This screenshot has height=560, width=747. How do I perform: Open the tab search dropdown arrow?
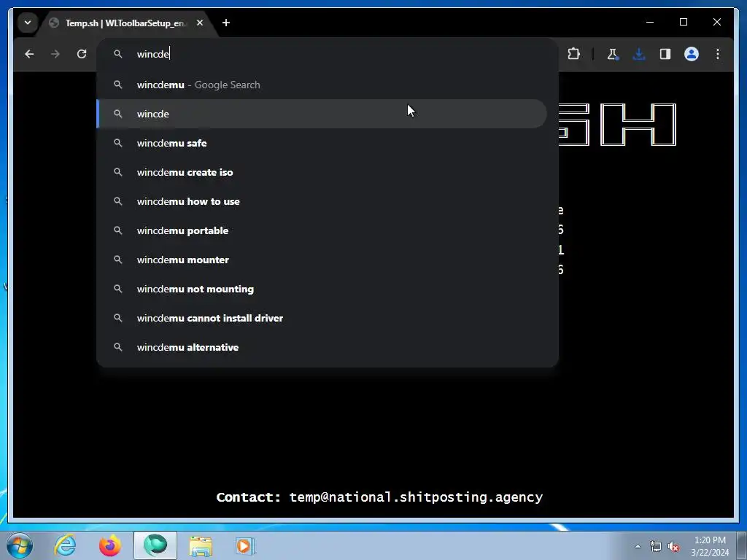(28, 23)
